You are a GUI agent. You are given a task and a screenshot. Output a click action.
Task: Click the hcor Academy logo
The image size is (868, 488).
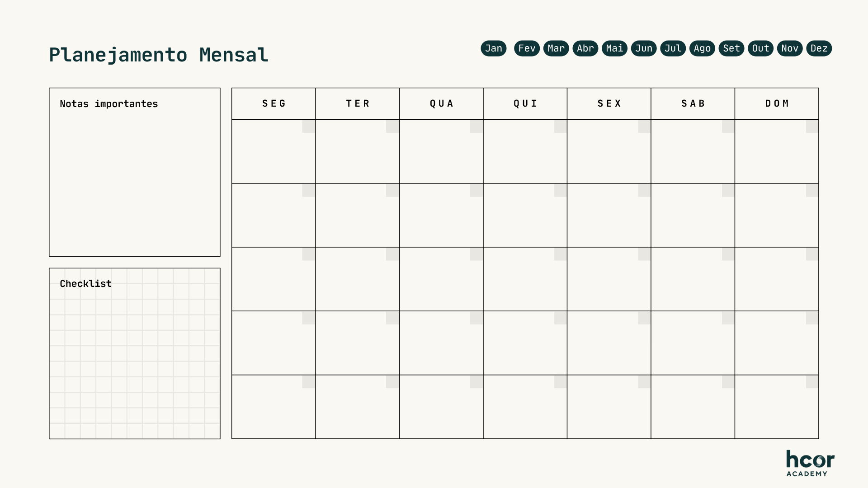coord(810,463)
